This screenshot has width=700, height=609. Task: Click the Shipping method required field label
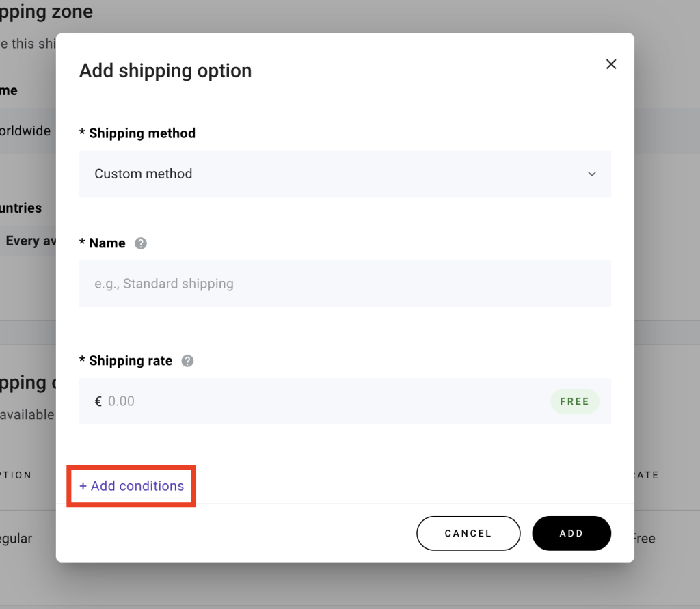click(x=137, y=133)
